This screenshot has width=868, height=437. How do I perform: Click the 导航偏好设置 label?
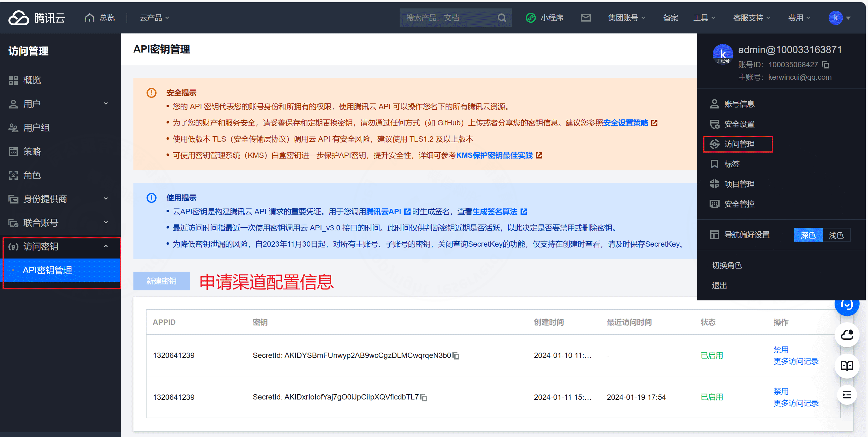click(x=747, y=235)
